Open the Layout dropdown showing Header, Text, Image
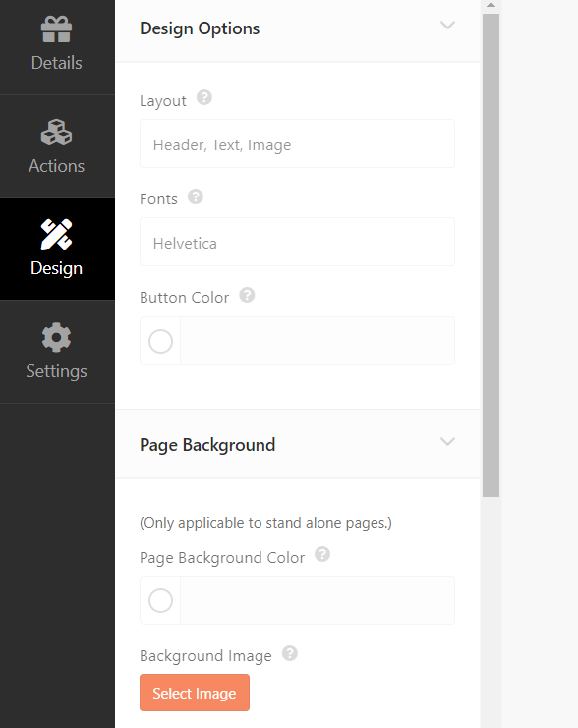 (x=298, y=143)
